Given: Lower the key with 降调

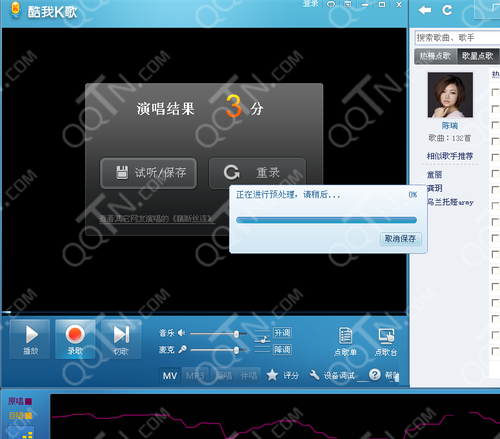Looking at the screenshot, I should [x=282, y=349].
